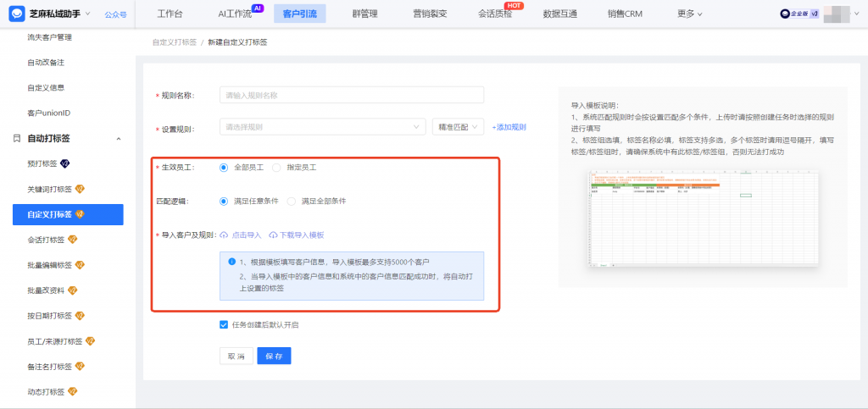Select 满足任意条件 matching logic

click(224, 202)
